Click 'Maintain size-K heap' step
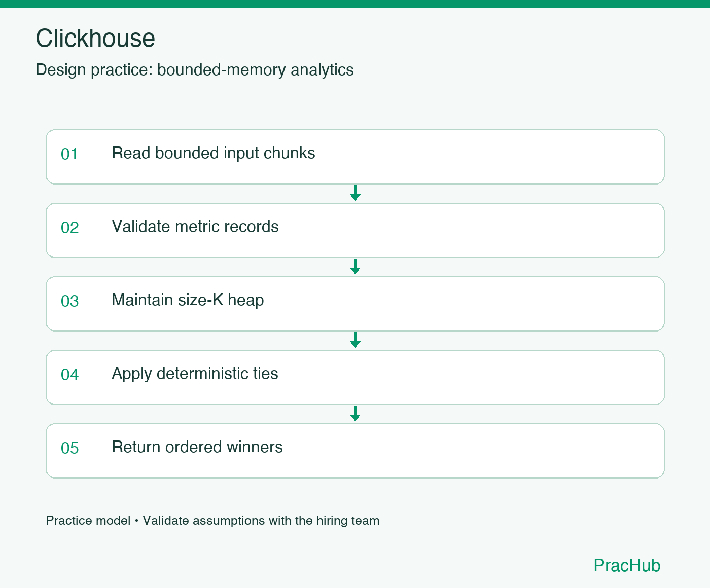The image size is (710, 588). coord(355,304)
